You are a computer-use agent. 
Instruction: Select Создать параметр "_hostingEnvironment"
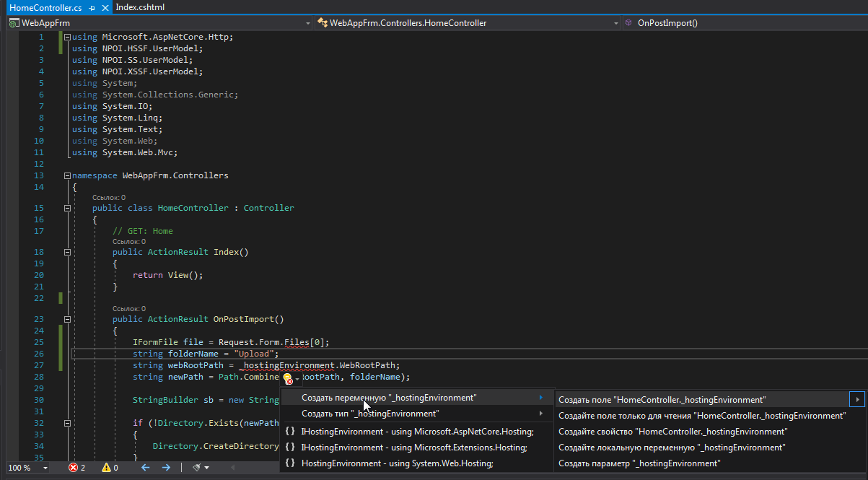[701, 463]
